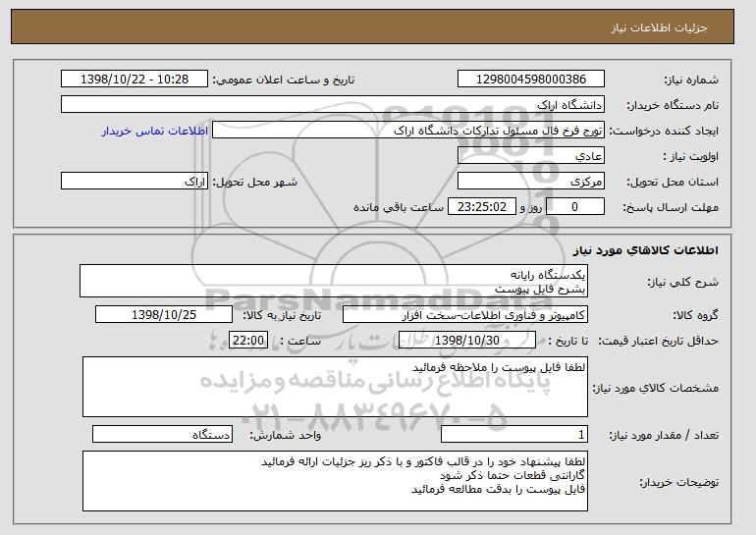Click the label مشخصات کالای مورد نیاز
The width and height of the screenshot is (756, 535).
(656, 388)
